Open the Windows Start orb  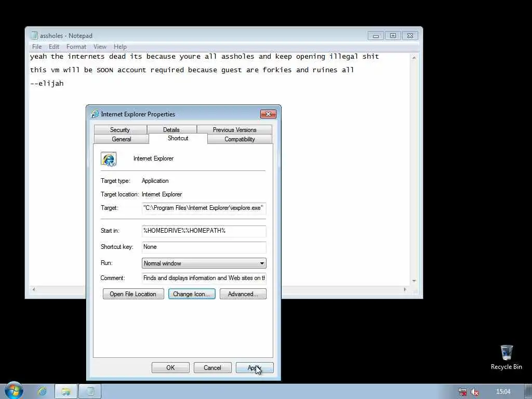14,391
